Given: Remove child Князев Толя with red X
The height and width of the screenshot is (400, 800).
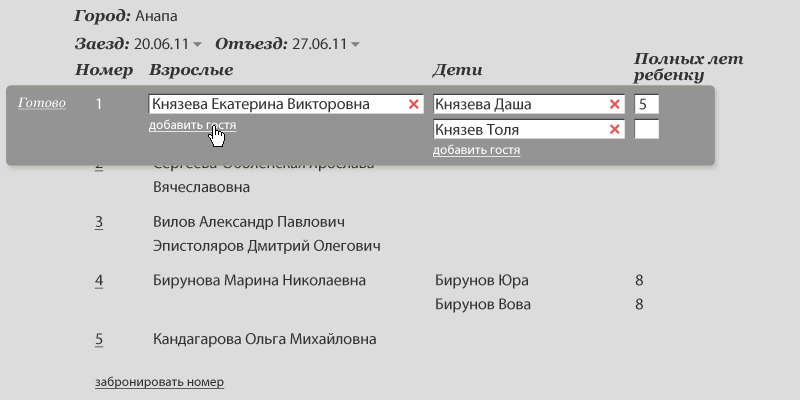Looking at the screenshot, I should tap(614, 129).
